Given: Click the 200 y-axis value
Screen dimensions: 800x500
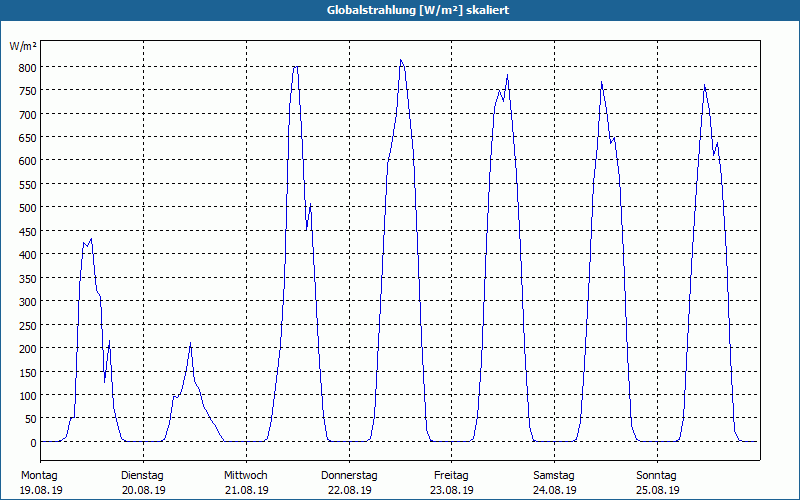Looking at the screenshot, I should (x=28, y=349).
